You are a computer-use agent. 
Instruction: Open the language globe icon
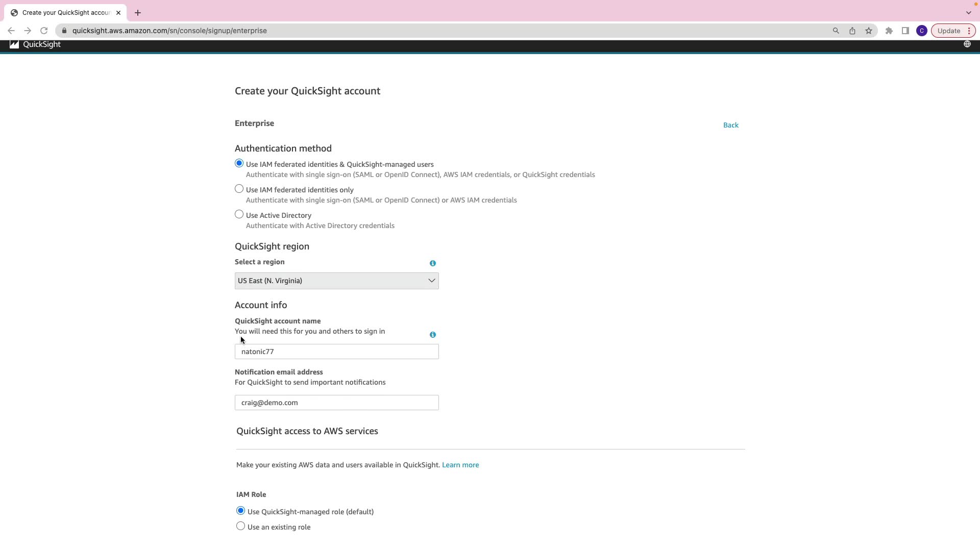(x=967, y=44)
